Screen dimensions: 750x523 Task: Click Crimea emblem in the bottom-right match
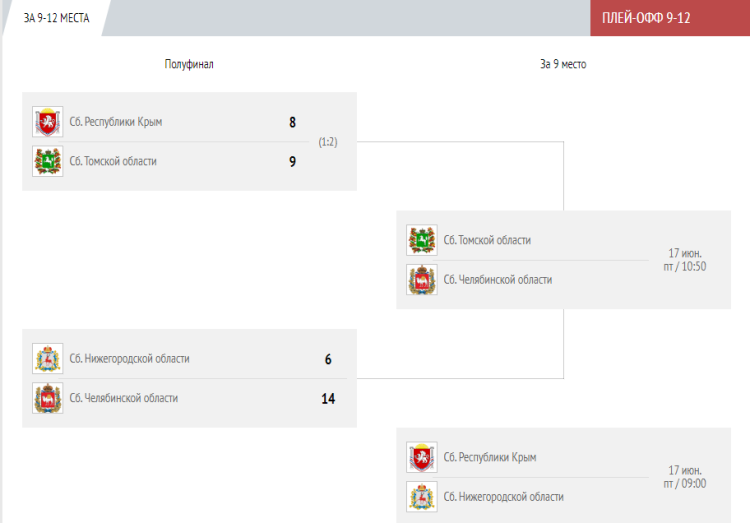(421, 457)
